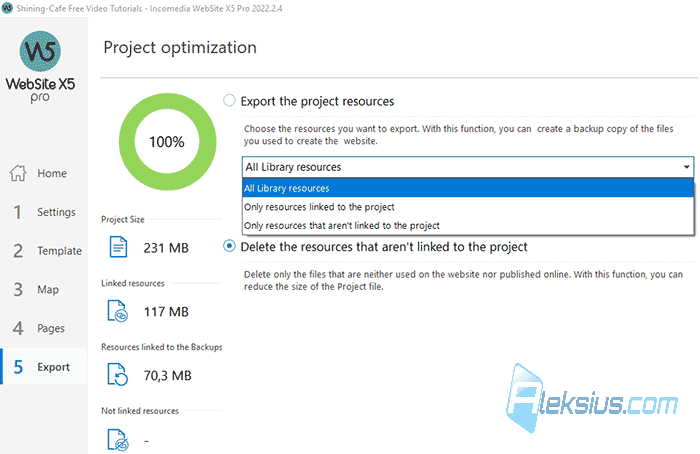Screen dimensions: 700x454
Task: Go to step 5 Export
Action: 44,367
